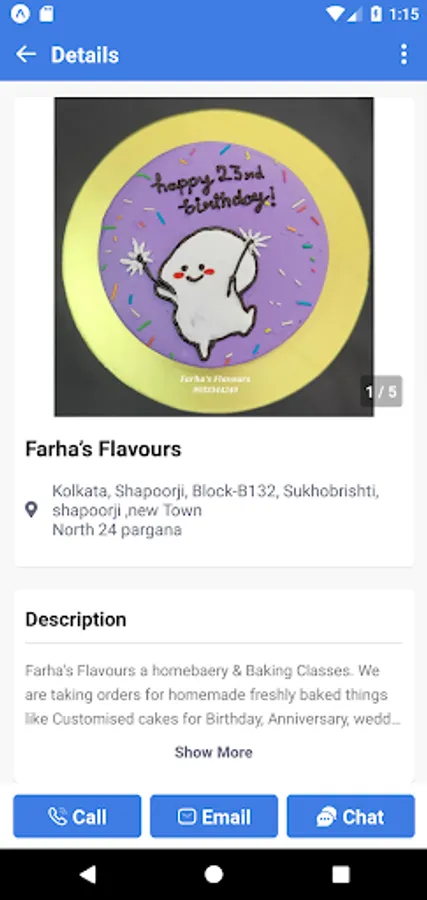Tap the location pin icon

click(x=31, y=510)
